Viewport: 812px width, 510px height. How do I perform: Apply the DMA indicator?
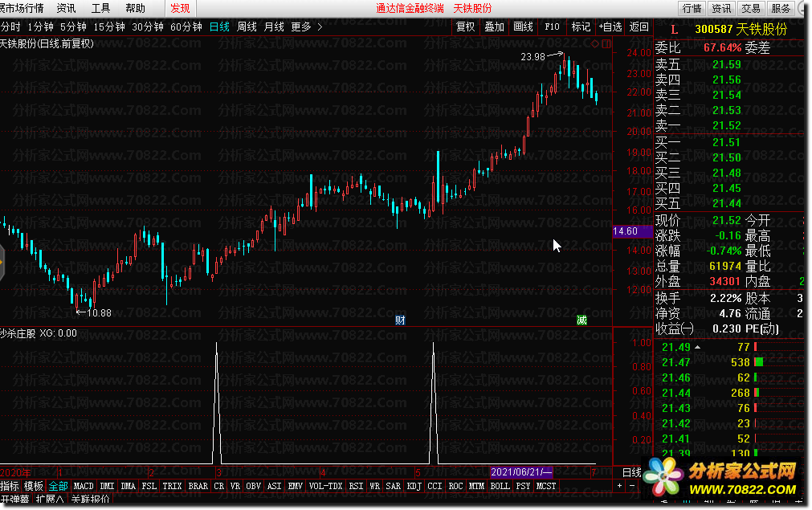(128, 486)
